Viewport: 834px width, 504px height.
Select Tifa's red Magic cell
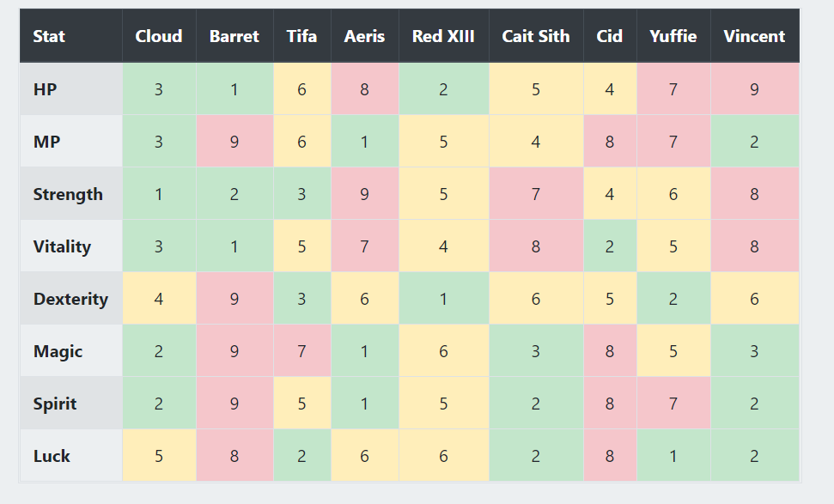click(301, 351)
